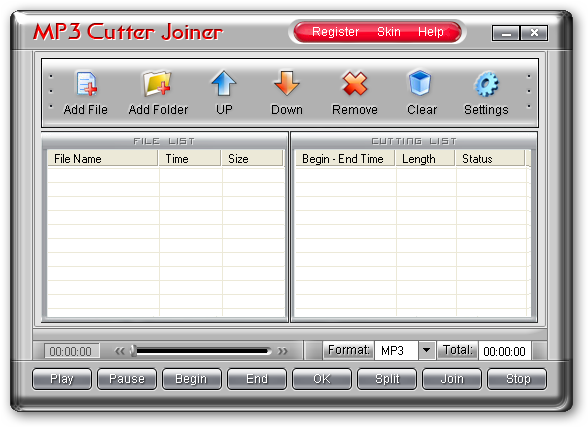Click the Status column header

(490, 159)
